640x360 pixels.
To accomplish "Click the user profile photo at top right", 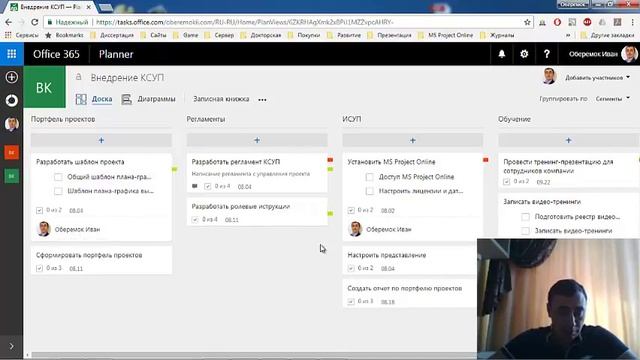I will [629, 54].
